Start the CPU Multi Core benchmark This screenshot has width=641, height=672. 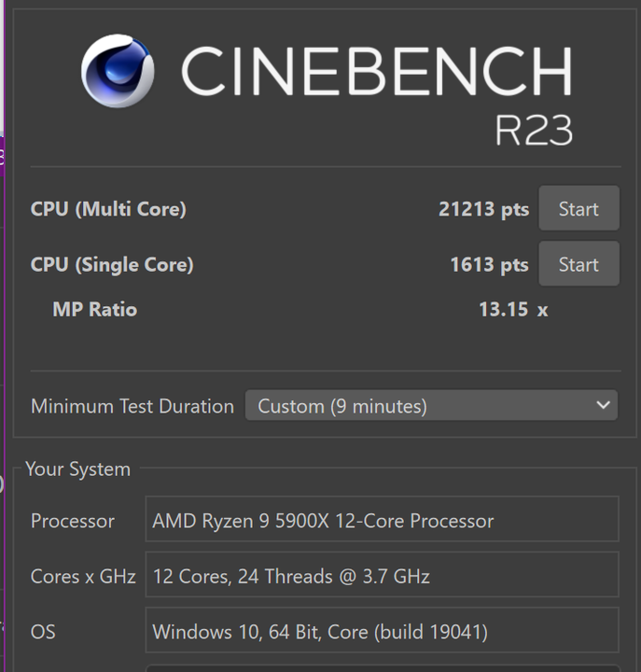[578, 208]
